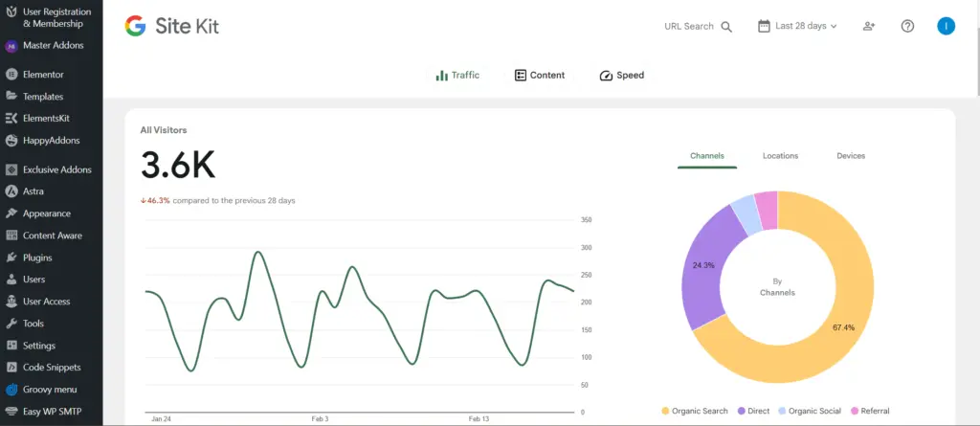Click the 67.4% Organic Search donut segment
Image resolution: width=980 pixels, height=426 pixels.
pyautogui.click(x=843, y=327)
